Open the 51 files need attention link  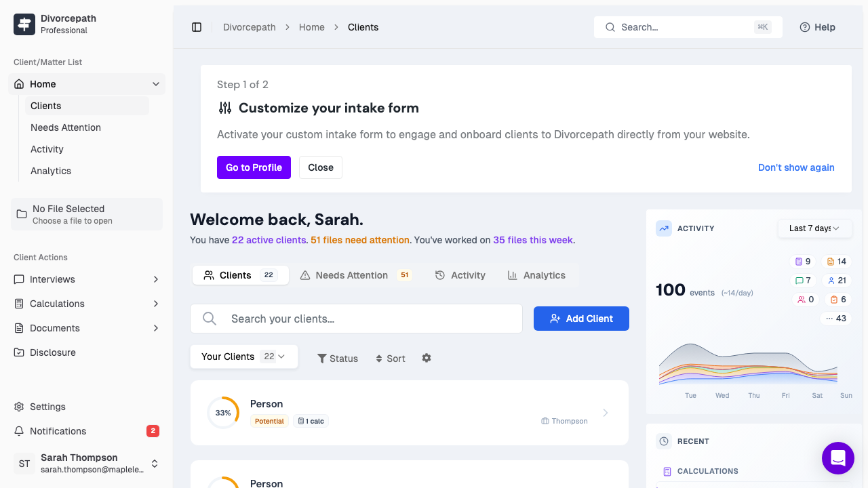click(360, 240)
